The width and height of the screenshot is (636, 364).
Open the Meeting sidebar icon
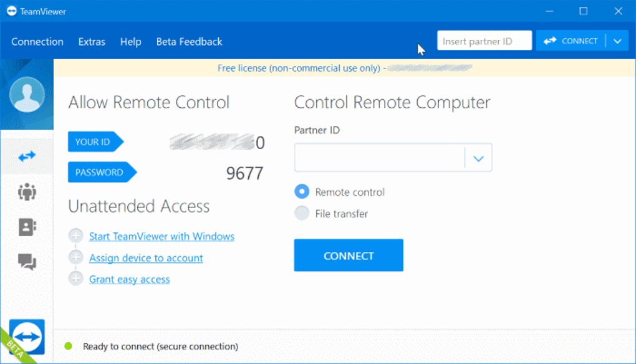(27, 192)
